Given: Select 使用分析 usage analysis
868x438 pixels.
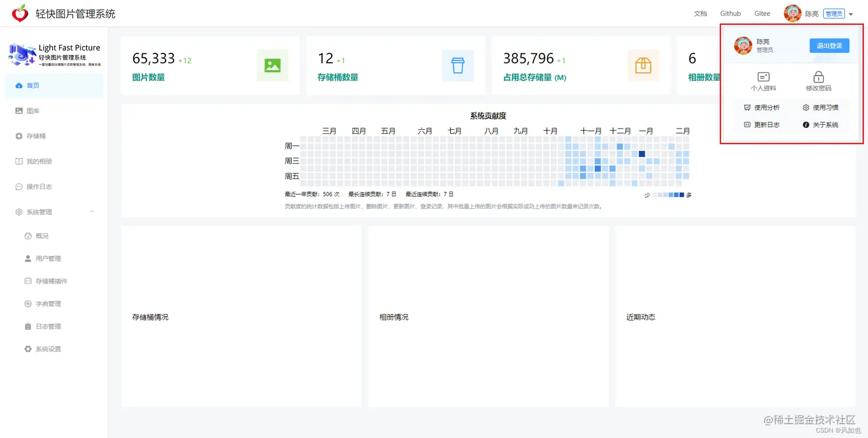Looking at the screenshot, I should 766,107.
